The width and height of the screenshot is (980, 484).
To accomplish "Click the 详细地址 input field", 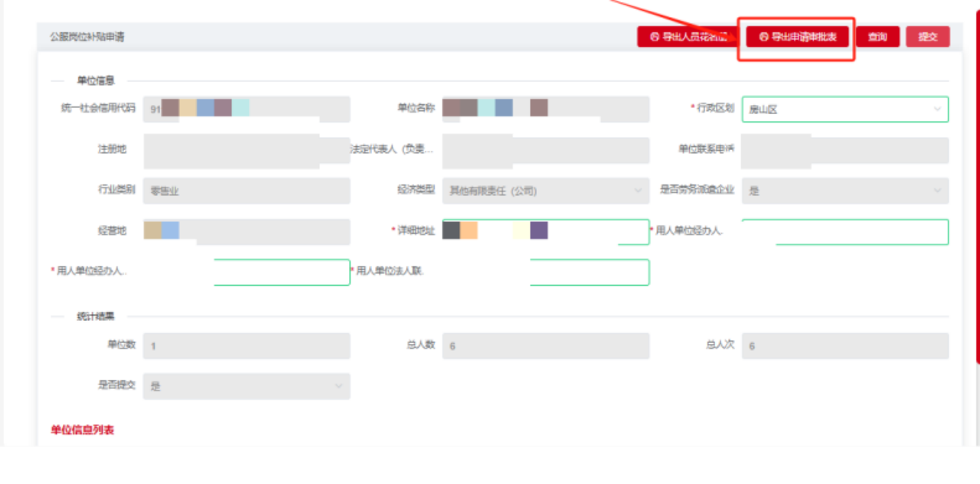I will [x=545, y=232].
